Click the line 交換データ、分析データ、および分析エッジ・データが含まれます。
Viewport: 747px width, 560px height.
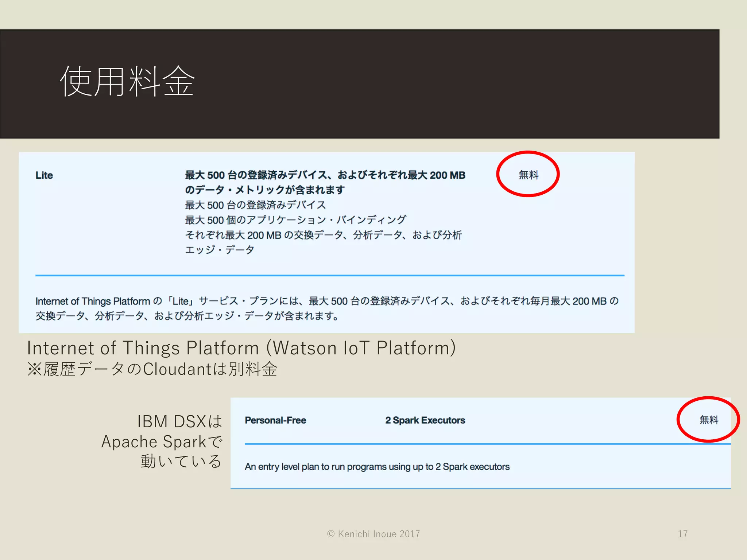click(x=187, y=316)
